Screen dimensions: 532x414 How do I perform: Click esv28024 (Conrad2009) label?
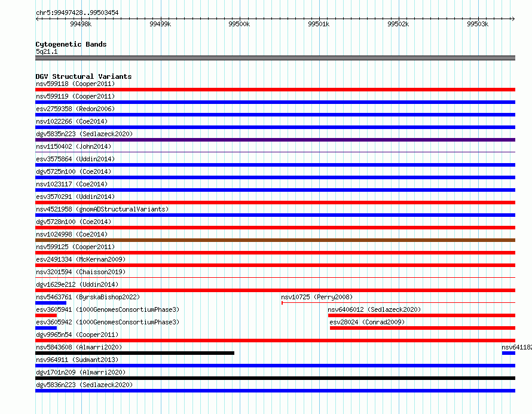pos(367,322)
